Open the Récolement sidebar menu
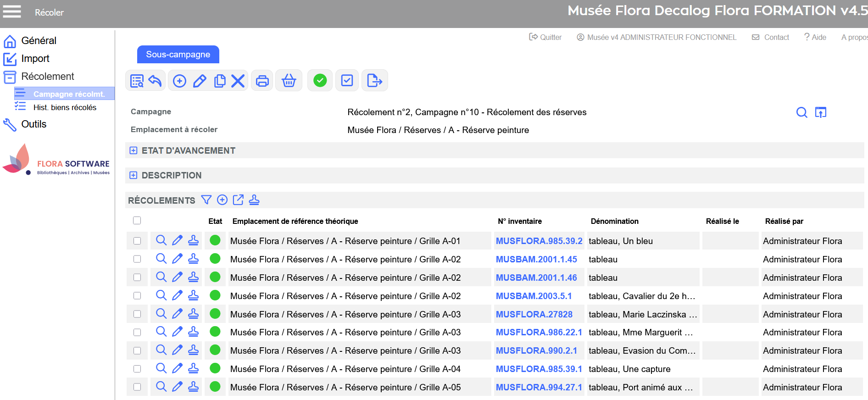Screen dimensions: 868x400 [47, 77]
